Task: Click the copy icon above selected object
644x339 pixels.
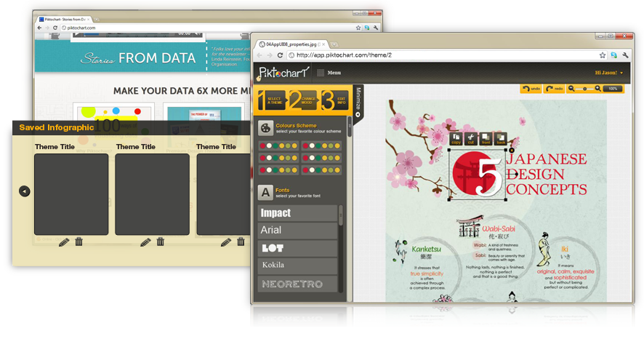Action: (x=456, y=138)
